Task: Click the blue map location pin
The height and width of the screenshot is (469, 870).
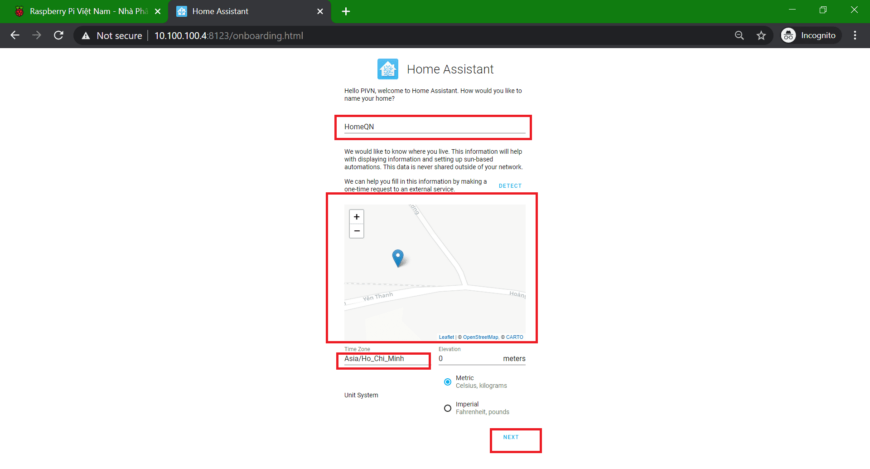Action: coord(398,258)
